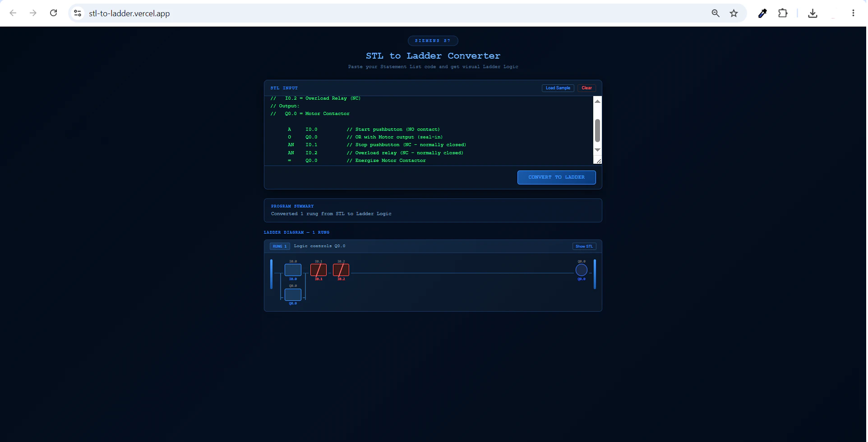
Task: Click the zoom magnifier icon in address bar
Action: (716, 13)
